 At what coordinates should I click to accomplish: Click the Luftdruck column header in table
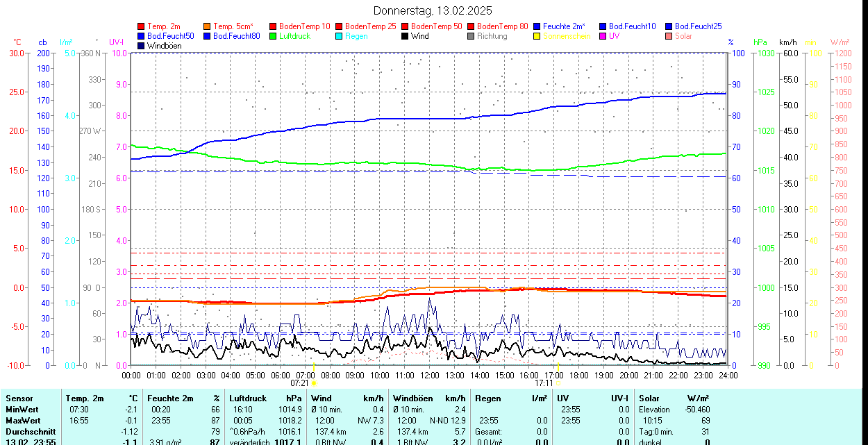click(248, 398)
